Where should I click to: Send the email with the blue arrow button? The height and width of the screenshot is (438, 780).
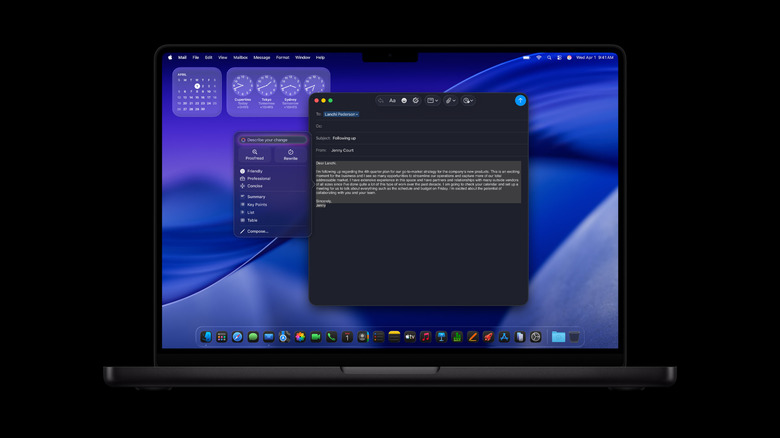coord(520,101)
